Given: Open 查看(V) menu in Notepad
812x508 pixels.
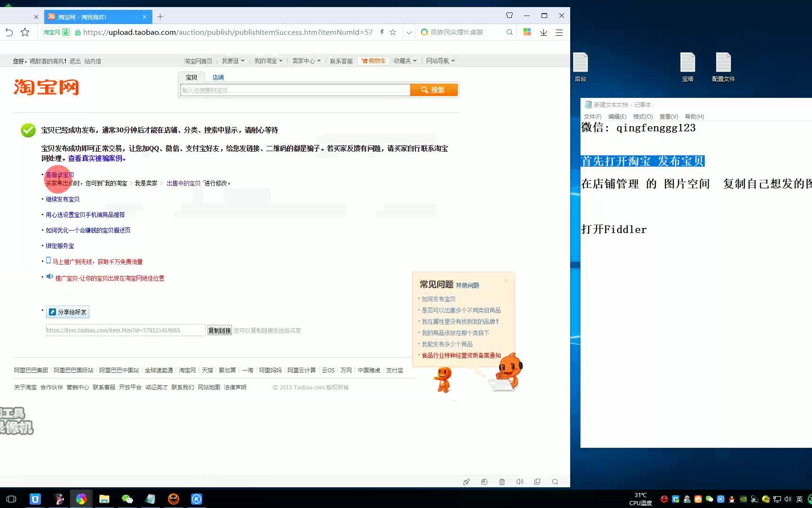Looking at the screenshot, I should pyautogui.click(x=669, y=117).
